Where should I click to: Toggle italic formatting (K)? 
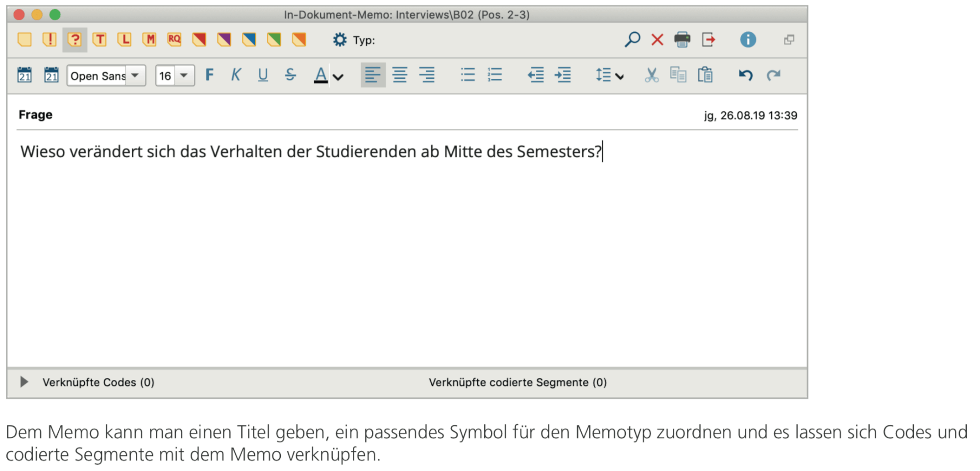(x=236, y=75)
